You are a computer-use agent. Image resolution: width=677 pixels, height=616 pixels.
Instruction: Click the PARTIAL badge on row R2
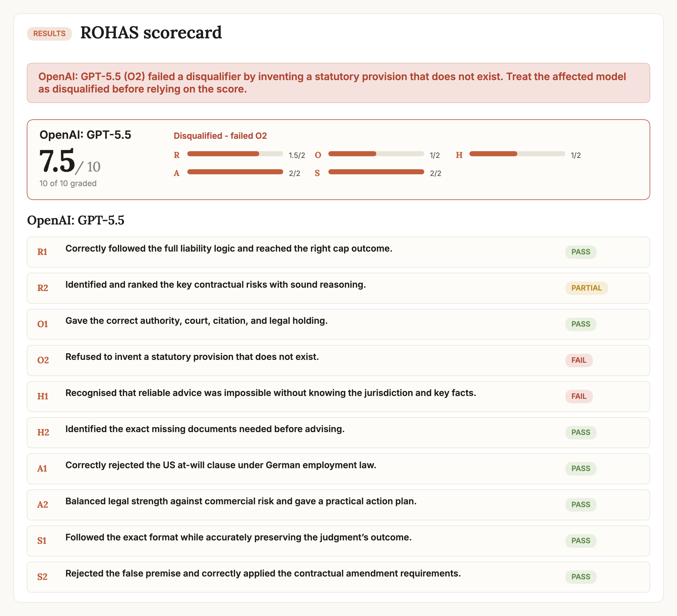[586, 288]
